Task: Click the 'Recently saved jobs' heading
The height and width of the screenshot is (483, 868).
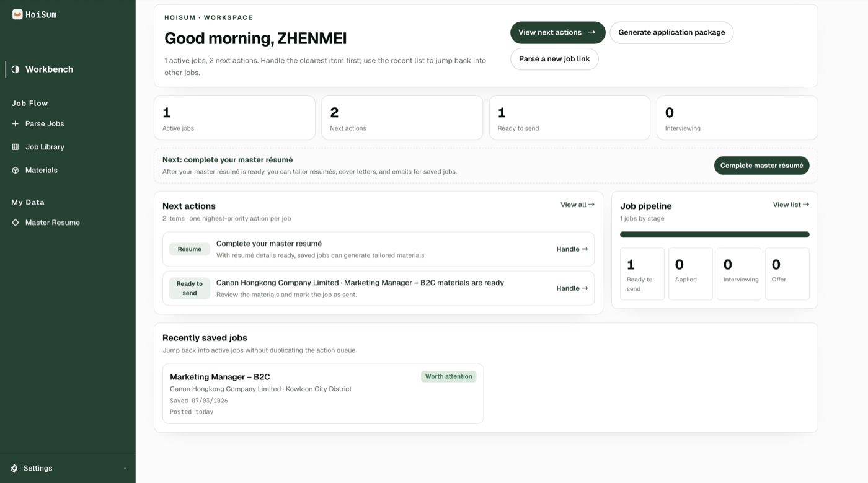Action: pos(205,338)
